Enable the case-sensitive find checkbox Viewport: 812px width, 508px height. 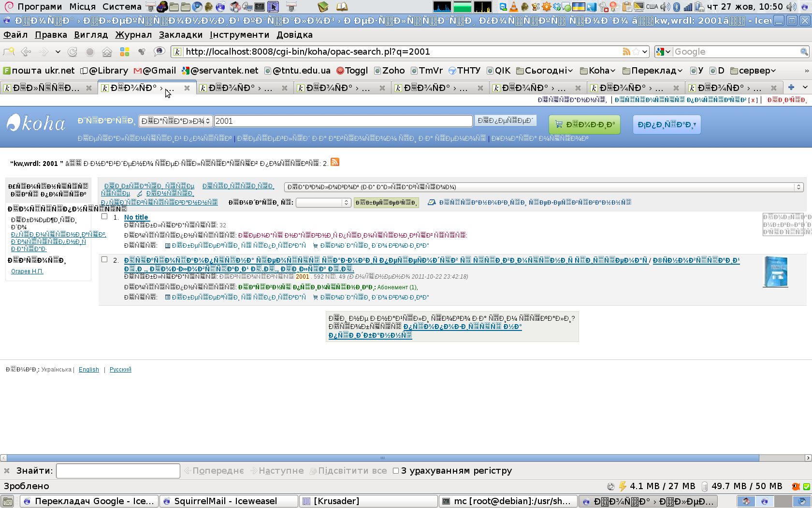[x=396, y=471]
